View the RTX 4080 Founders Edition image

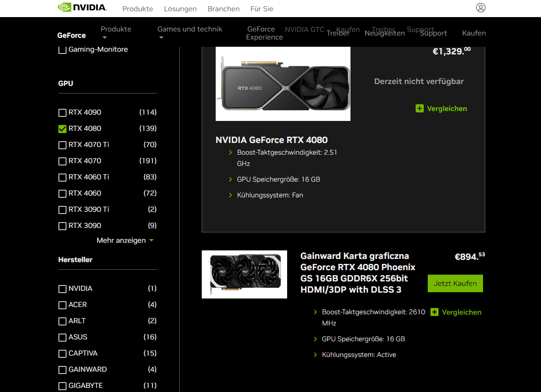point(283,84)
